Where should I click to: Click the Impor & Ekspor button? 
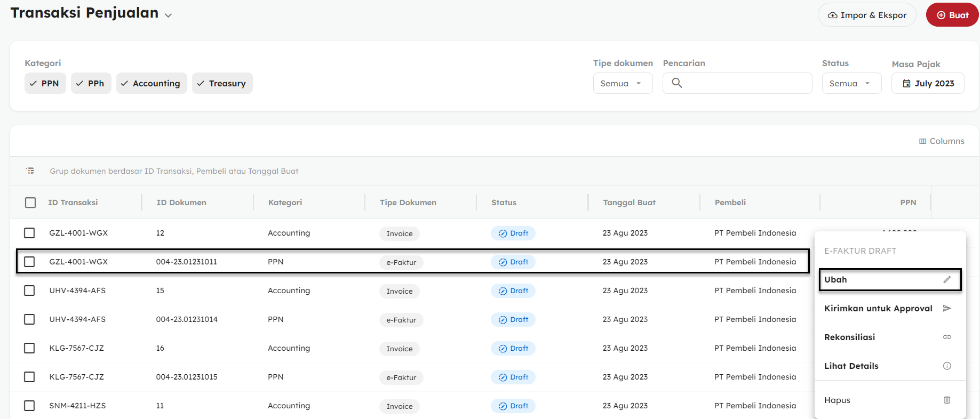point(866,15)
